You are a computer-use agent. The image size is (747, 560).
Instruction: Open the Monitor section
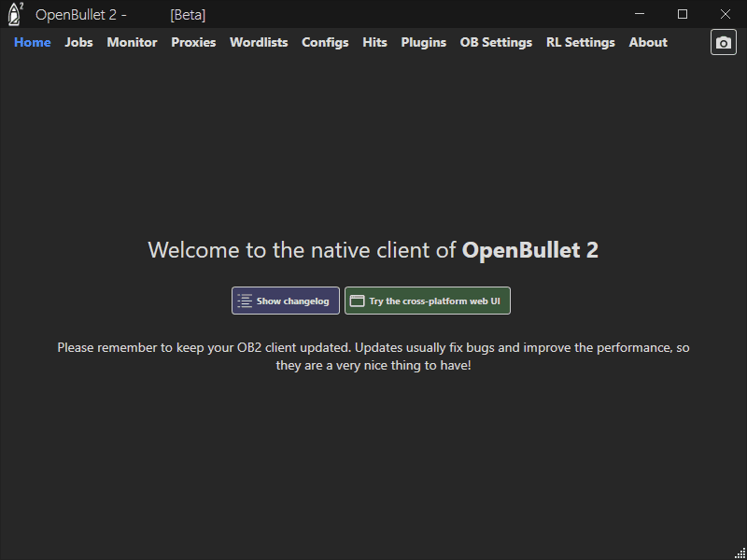point(132,42)
